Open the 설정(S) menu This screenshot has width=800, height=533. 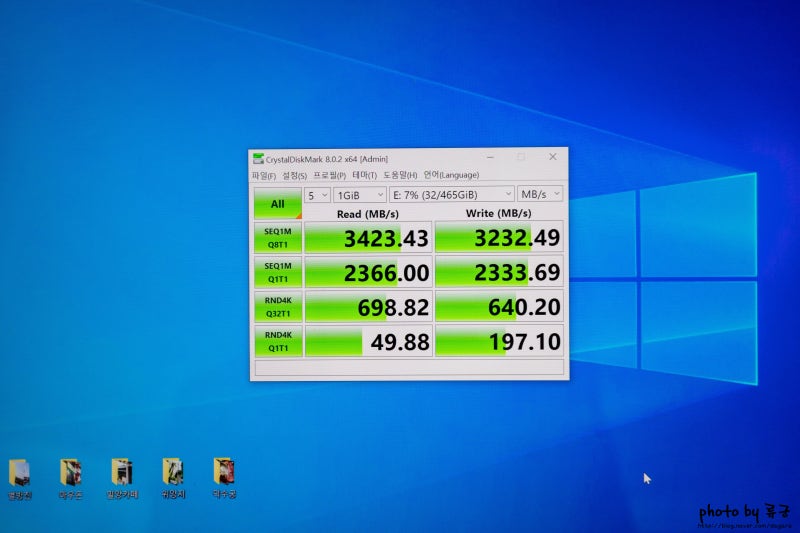294,175
